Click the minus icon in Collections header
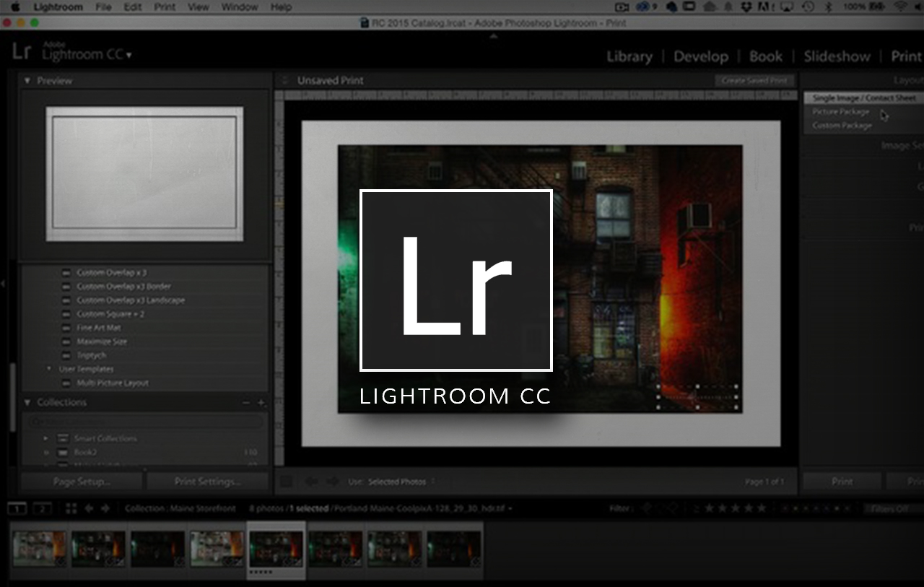This screenshot has height=587, width=924. pos(246,403)
